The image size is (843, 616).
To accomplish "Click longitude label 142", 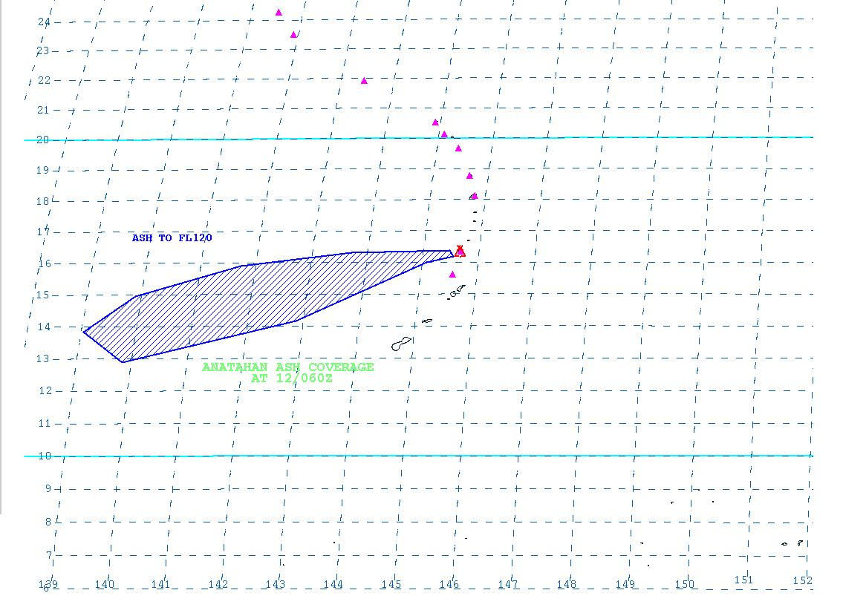I will [x=218, y=584].
